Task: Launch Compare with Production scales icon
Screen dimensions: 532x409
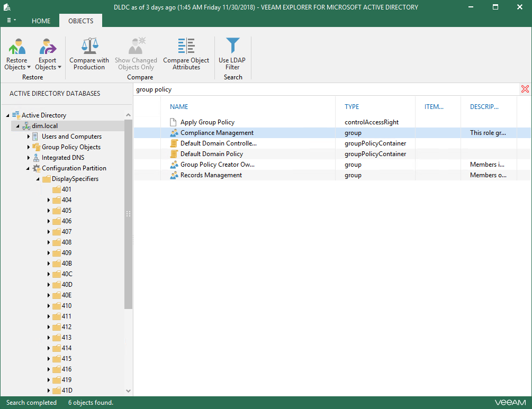Action: tap(89, 46)
